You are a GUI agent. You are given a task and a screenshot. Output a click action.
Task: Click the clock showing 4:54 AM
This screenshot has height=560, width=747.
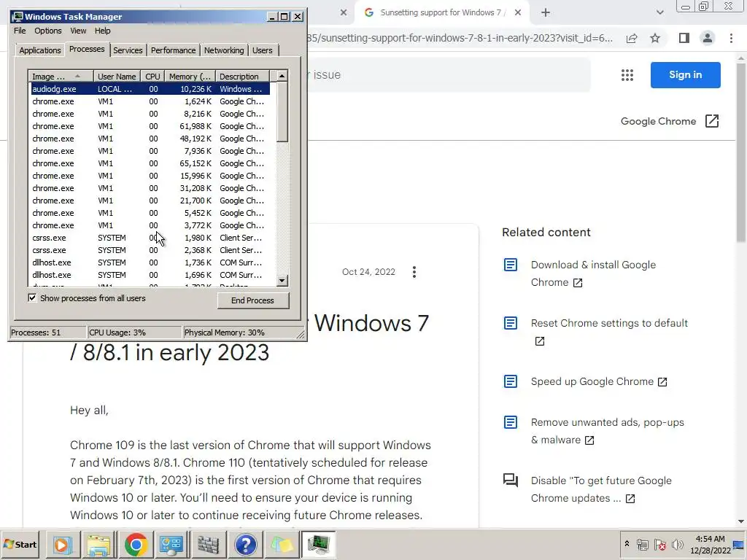point(710,539)
